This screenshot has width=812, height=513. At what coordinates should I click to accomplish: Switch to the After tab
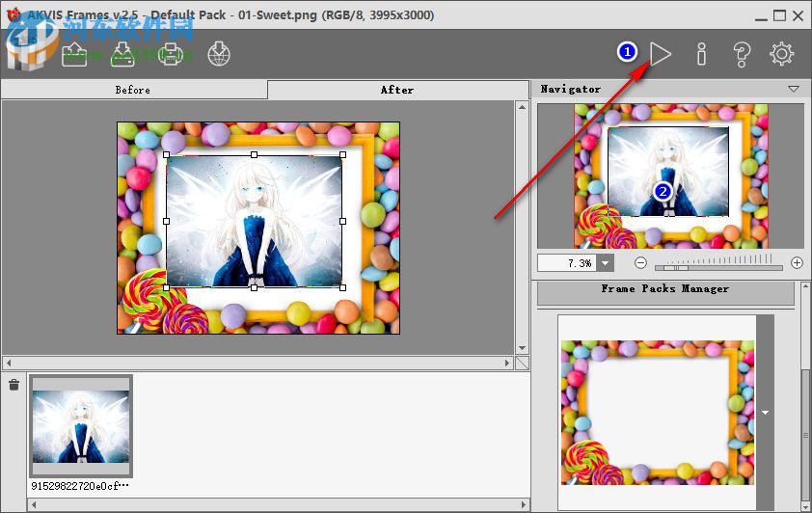coord(397,90)
